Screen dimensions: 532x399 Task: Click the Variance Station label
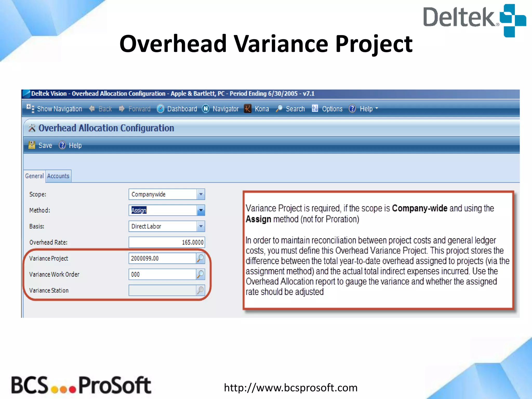click(x=49, y=290)
